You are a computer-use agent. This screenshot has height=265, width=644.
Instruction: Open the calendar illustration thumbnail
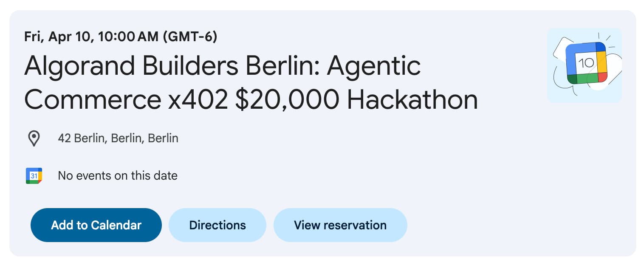tap(585, 65)
